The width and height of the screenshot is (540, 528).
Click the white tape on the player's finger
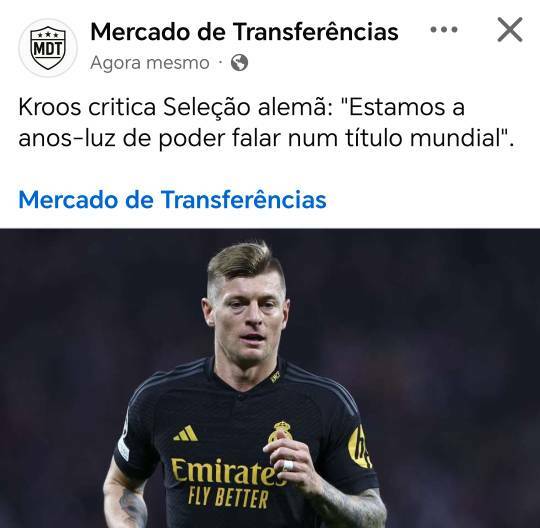(288, 465)
